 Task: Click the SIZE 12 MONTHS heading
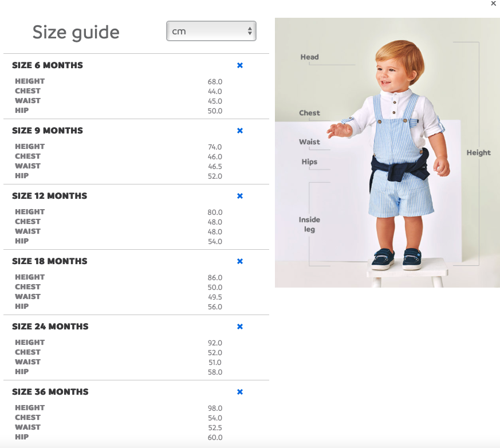[x=49, y=196]
